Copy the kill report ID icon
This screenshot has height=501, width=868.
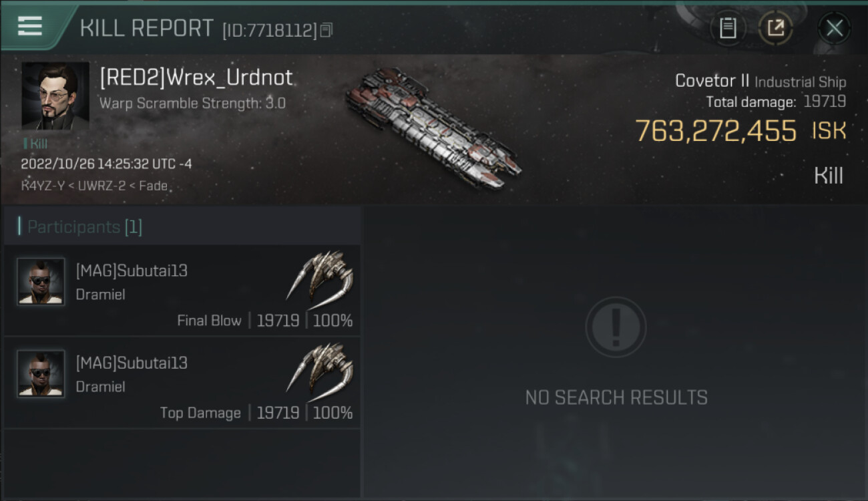(326, 30)
